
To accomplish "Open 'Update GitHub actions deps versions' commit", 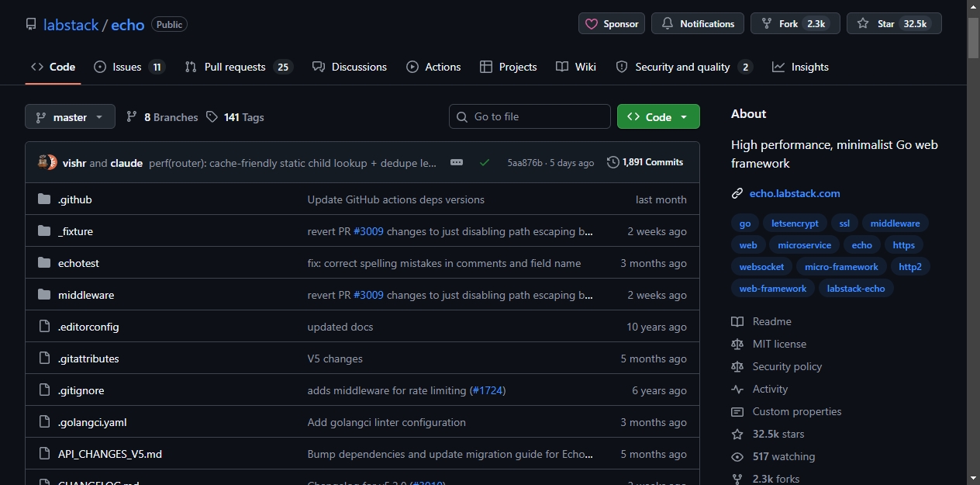I will pos(396,199).
